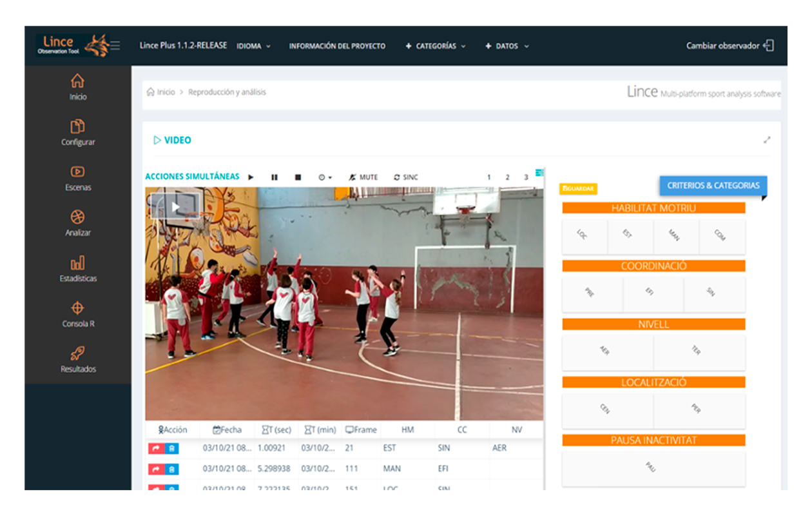Open the playback speed clock dropdown
Viewport: 812px width, 516px height.
325,177
